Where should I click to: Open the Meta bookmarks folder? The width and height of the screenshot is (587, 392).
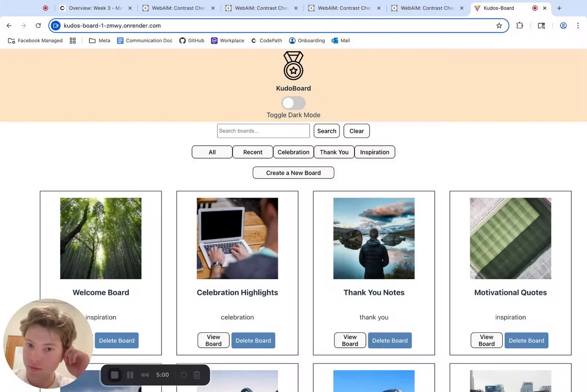point(100,40)
